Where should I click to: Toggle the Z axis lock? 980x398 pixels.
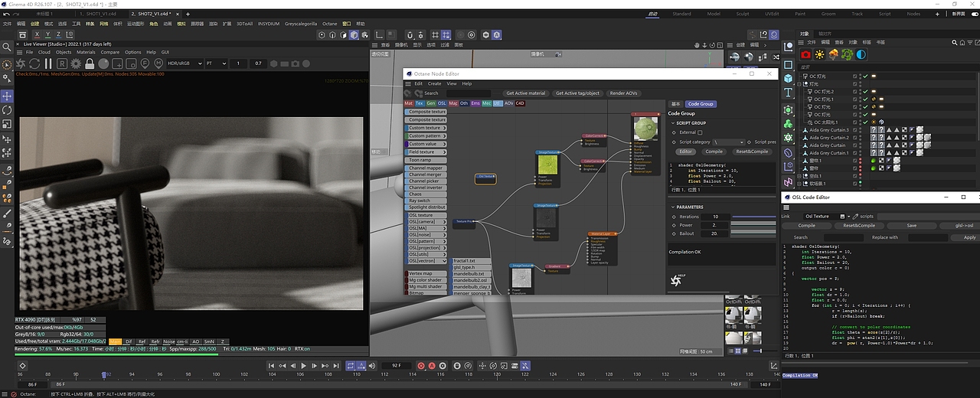click(59, 34)
